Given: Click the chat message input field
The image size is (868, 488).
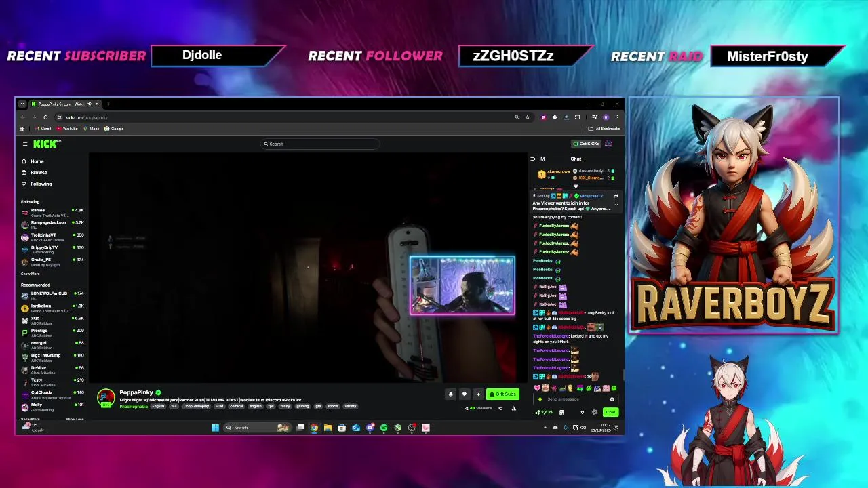Looking at the screenshot, I should 576,399.
